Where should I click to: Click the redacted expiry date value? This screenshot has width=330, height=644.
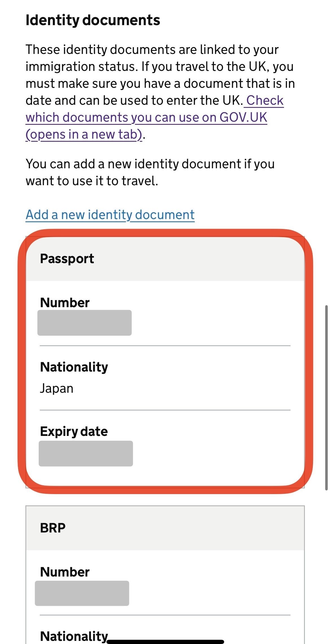86,453
